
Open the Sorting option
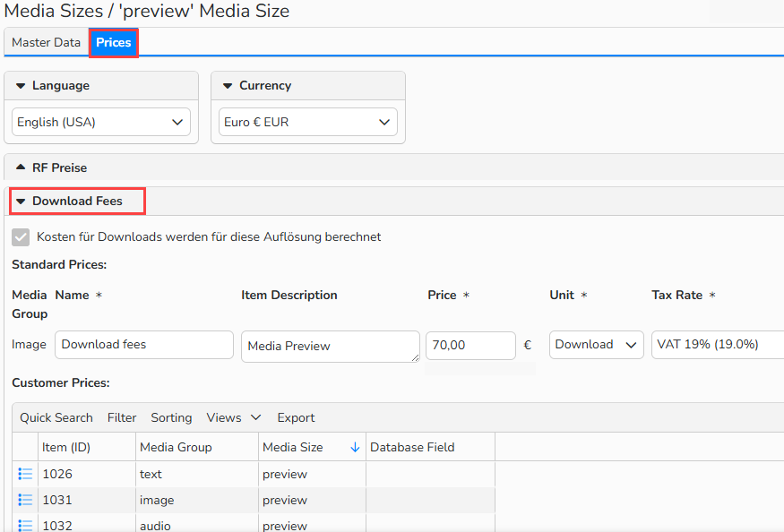(x=171, y=417)
